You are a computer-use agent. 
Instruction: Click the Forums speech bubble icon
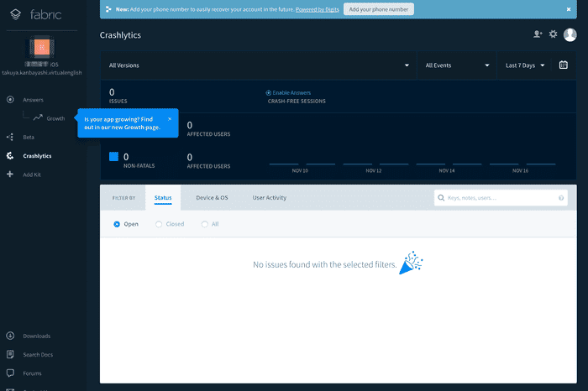(10, 373)
